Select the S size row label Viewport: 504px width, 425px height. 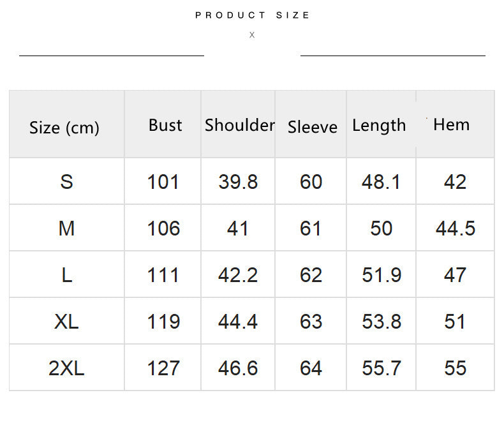click(66, 182)
